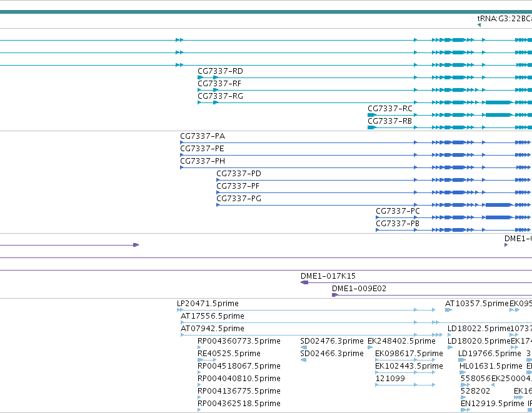This screenshot has height=413, width=532.
Task: Click the feature block under EK248402.5prime
Action: [370, 347]
